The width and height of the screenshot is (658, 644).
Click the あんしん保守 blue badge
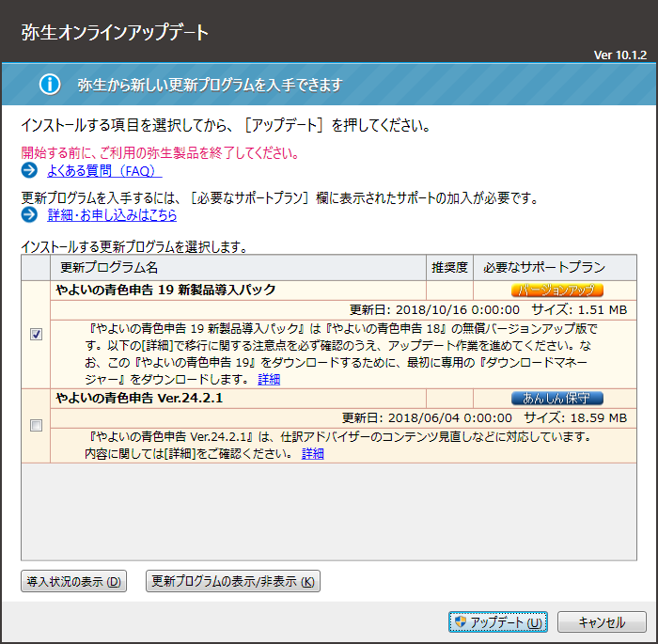(556, 398)
